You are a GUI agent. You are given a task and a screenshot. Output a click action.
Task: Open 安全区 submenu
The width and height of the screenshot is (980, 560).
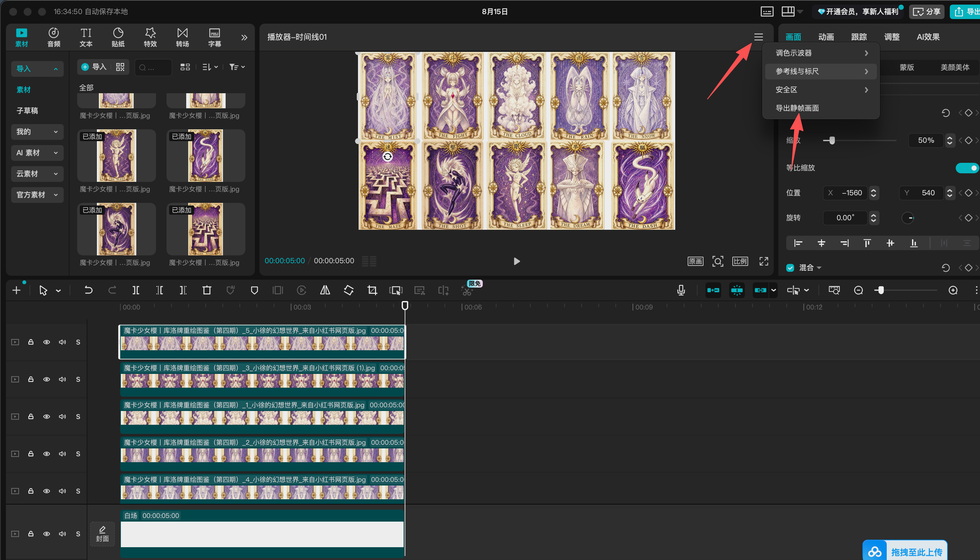(x=821, y=90)
